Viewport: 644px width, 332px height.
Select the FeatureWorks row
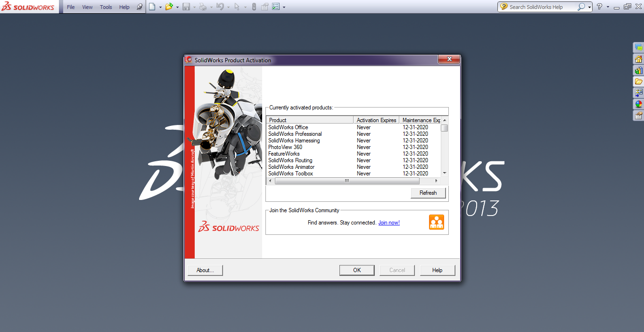354,154
